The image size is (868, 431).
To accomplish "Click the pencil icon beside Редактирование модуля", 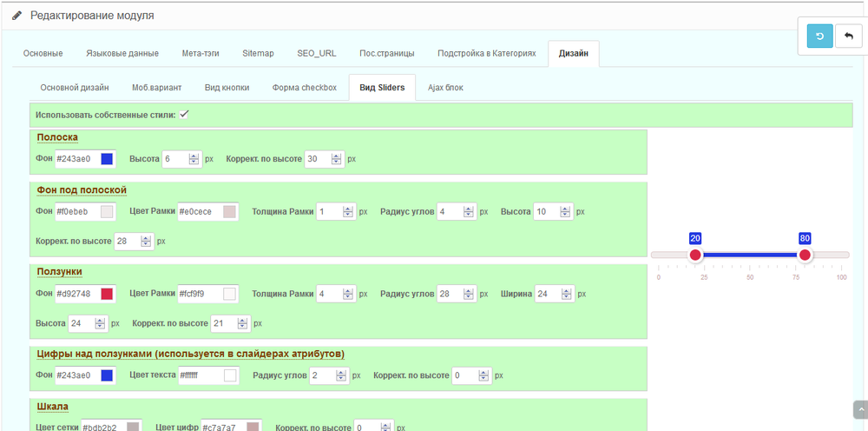I will click(17, 16).
